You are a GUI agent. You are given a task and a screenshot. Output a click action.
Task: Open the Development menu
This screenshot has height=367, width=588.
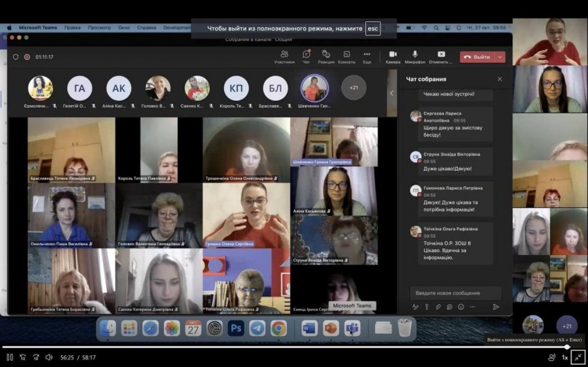[176, 28]
